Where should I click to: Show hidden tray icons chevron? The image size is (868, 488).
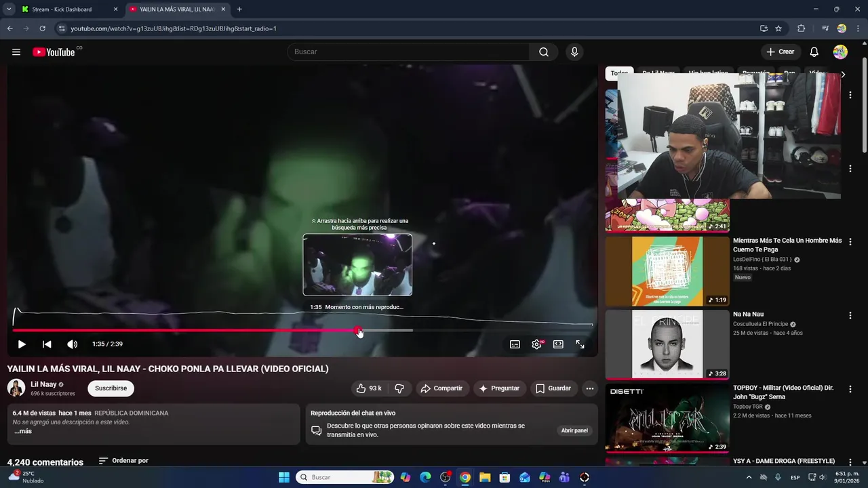click(x=749, y=477)
